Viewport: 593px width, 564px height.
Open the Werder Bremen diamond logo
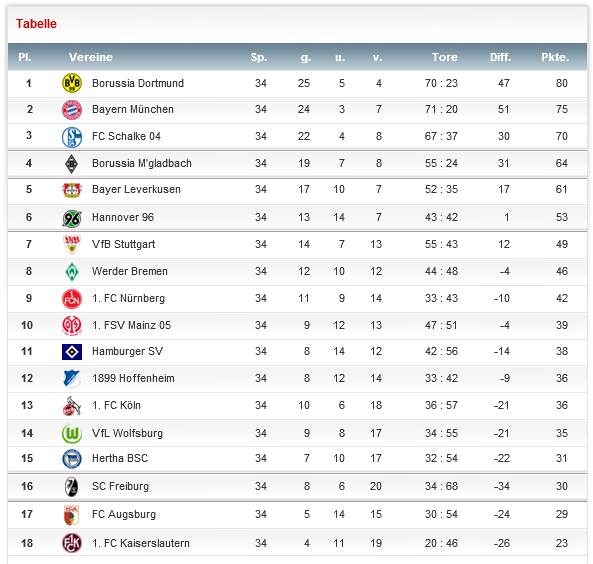(72, 272)
